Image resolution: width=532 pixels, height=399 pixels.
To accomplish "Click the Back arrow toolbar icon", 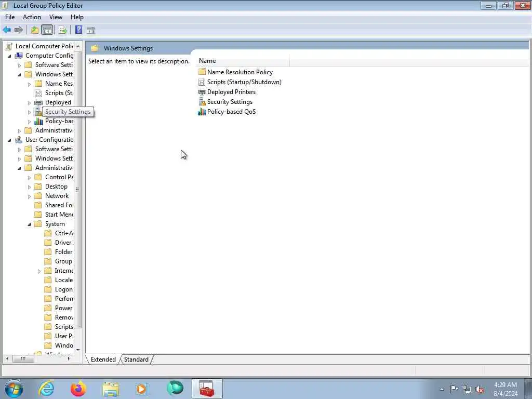I will [x=7, y=30].
